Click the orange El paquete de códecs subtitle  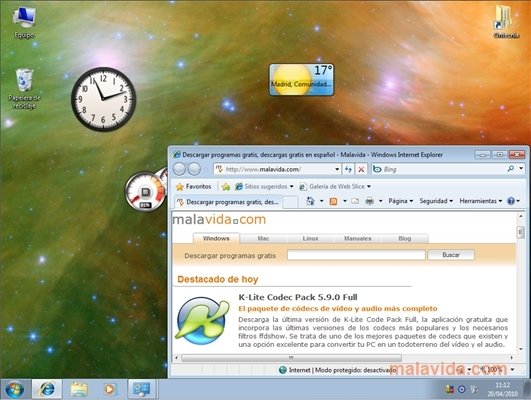(x=338, y=309)
